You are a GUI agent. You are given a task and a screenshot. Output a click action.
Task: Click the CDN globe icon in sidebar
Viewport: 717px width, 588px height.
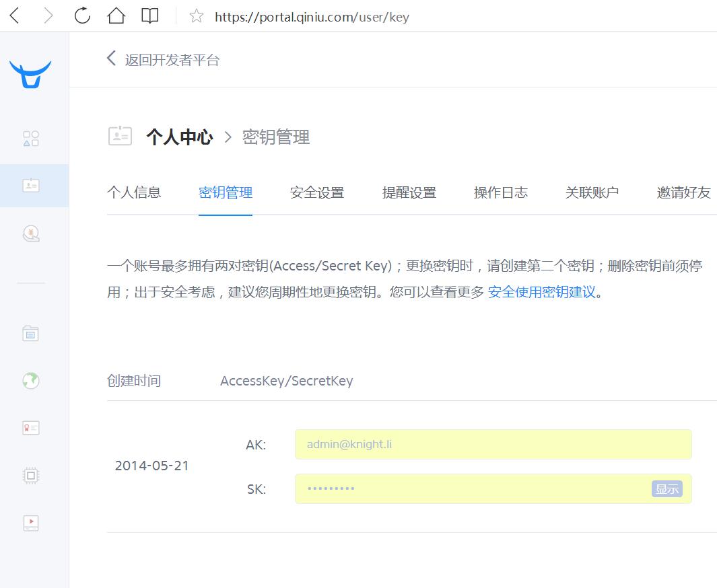click(31, 380)
